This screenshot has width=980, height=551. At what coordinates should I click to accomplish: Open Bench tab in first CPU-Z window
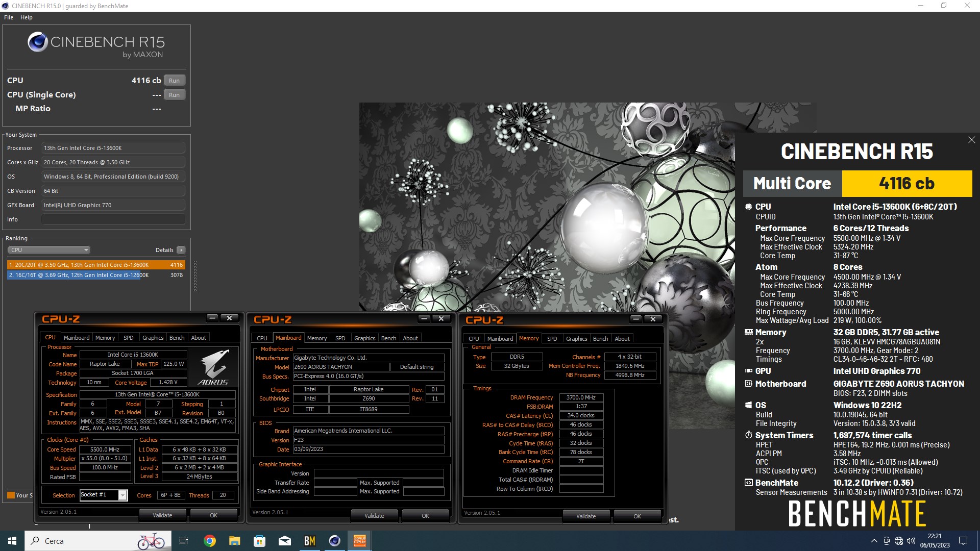[177, 338]
